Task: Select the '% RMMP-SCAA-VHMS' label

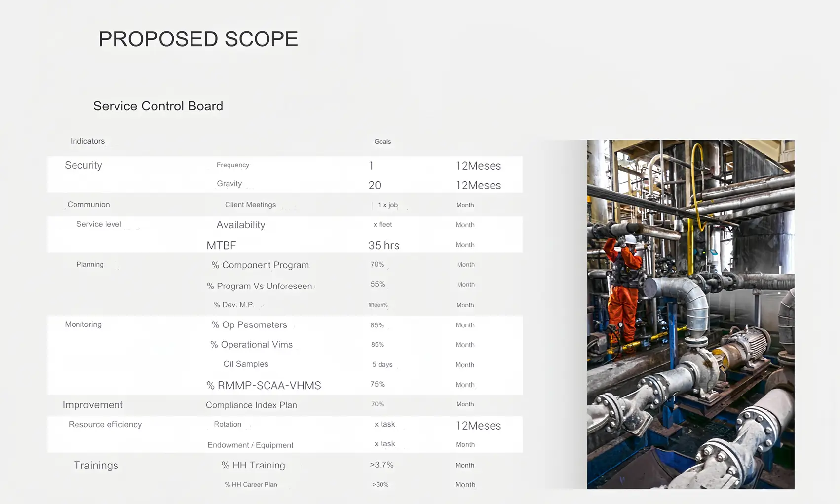Action: click(264, 386)
